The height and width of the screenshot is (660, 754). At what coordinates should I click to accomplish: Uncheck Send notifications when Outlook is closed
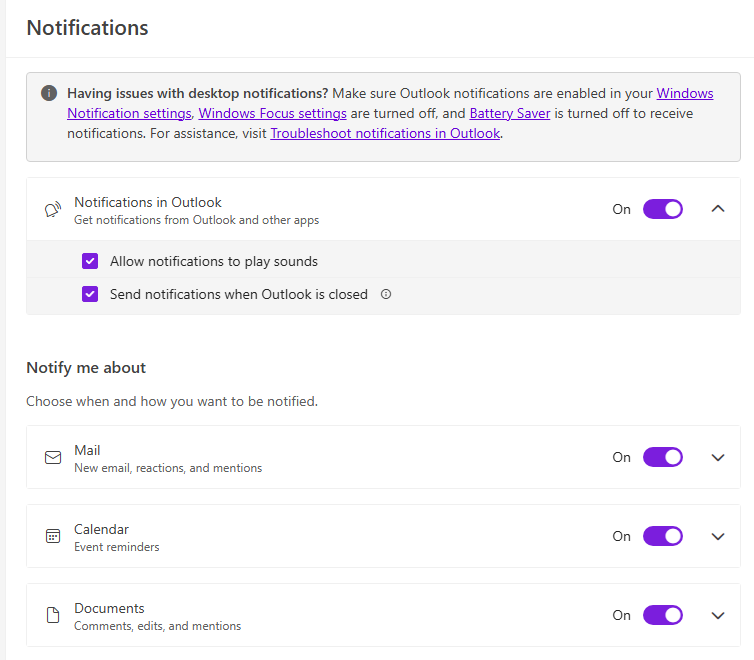point(90,294)
